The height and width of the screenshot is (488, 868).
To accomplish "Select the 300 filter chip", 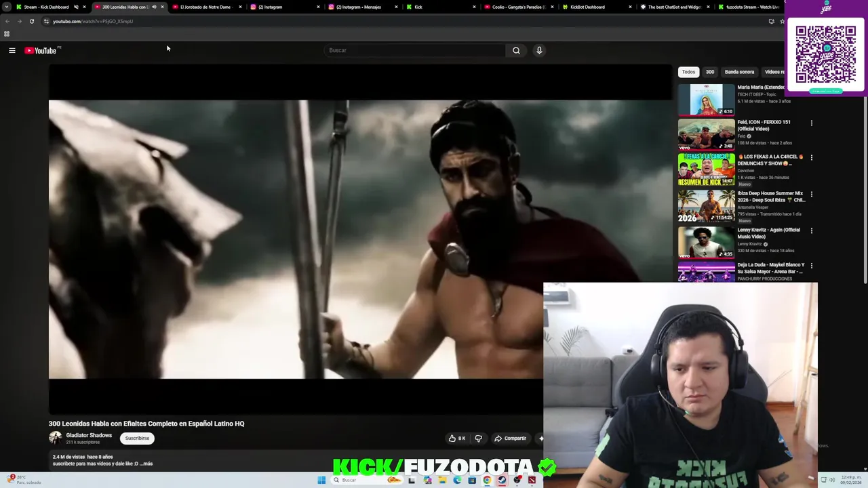I will pos(710,72).
